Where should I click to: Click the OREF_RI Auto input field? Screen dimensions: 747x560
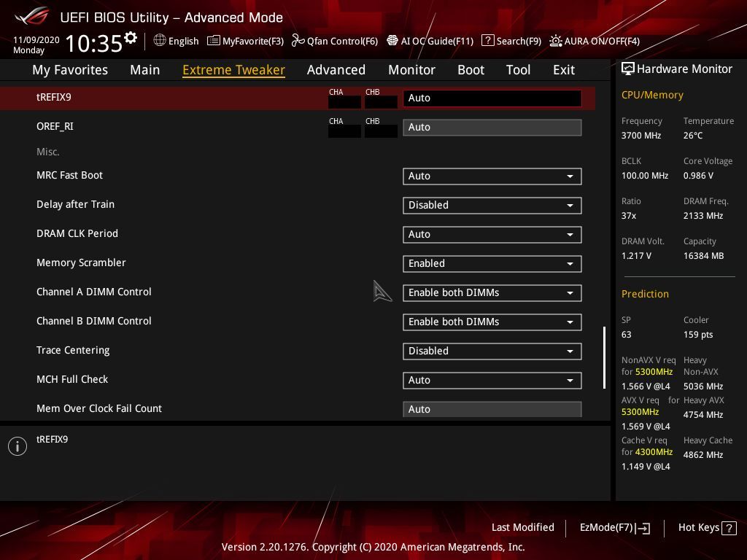(x=492, y=127)
